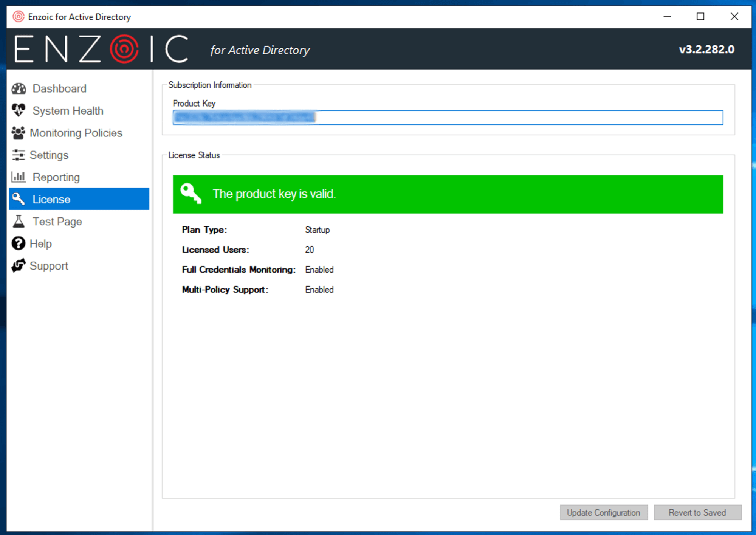This screenshot has width=756, height=535.
Task: Click the Support handshake icon
Action: pos(18,265)
